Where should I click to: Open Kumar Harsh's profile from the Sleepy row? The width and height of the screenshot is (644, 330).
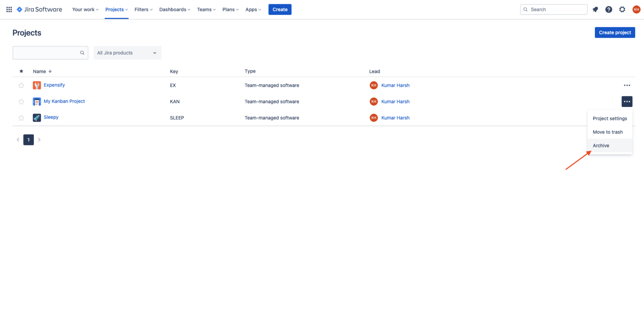(395, 117)
